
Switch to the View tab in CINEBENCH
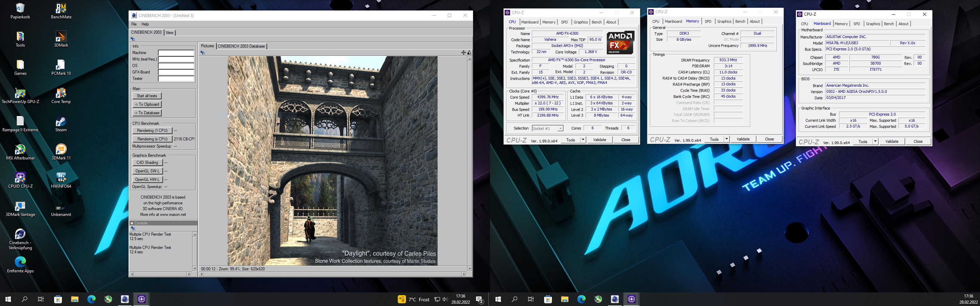[x=170, y=33]
